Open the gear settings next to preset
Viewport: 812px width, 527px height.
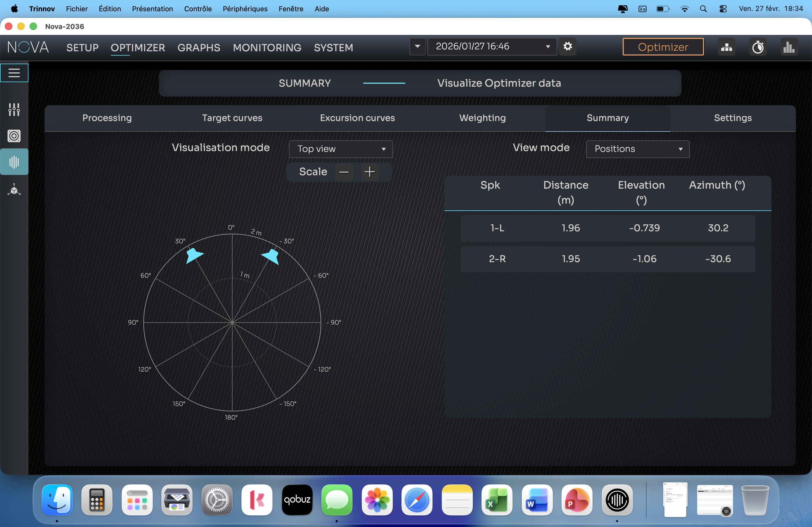pyautogui.click(x=567, y=46)
